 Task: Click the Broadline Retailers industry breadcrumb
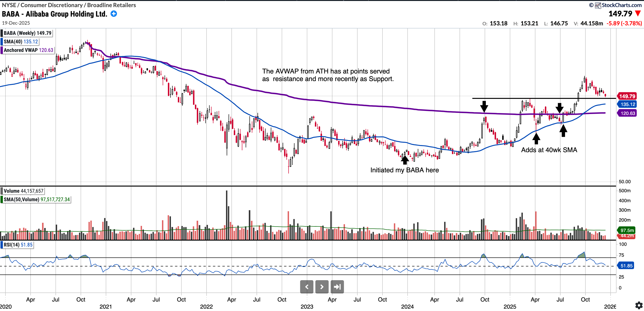pos(111,5)
